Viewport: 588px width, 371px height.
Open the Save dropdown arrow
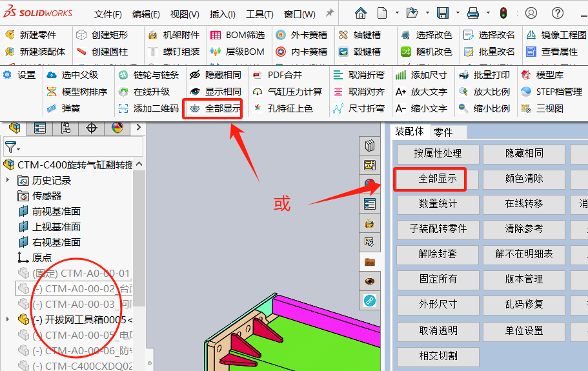[458, 13]
